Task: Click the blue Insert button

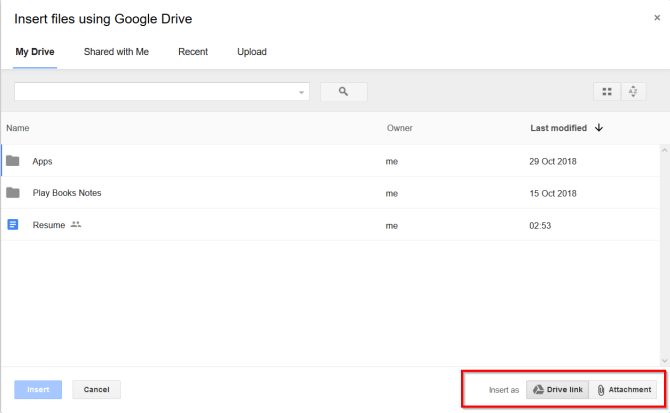Action: click(x=38, y=389)
